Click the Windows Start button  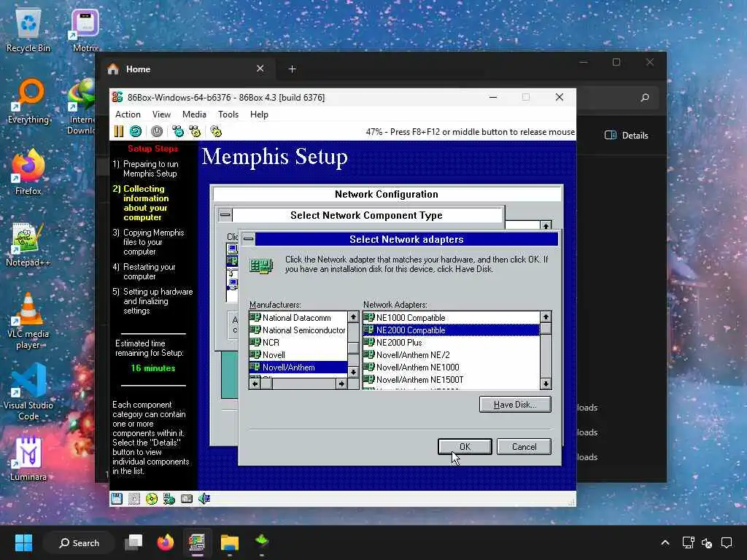pos(23,542)
